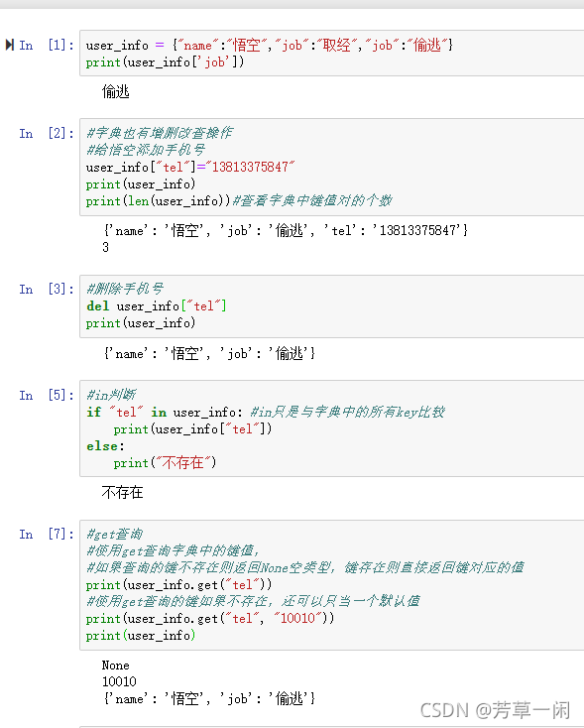
Task: Select the In [5] prompt label
Action: pos(47,396)
